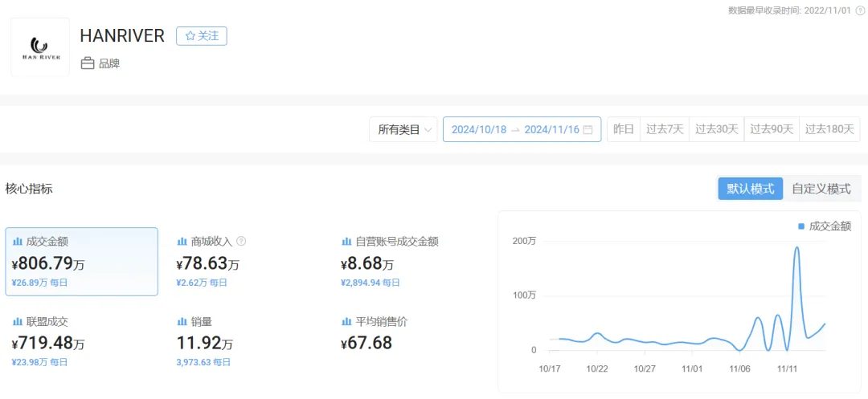Click the HANRIVER brand logo thumbnail
This screenshot has width=868, height=399.
[40, 47]
